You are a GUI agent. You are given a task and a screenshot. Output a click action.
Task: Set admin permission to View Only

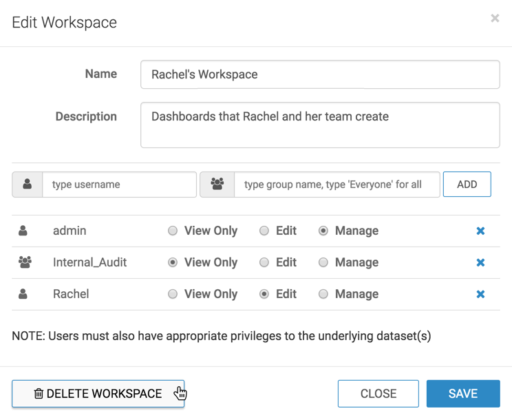click(x=173, y=231)
